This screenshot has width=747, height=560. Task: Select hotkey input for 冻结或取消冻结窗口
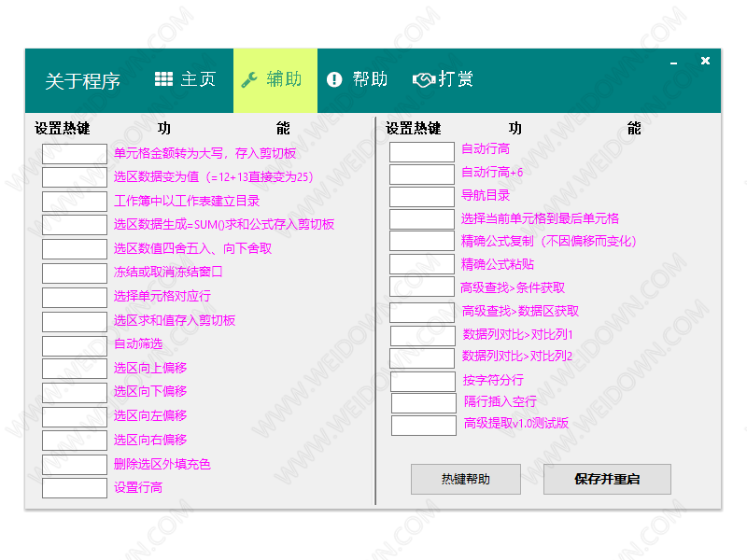pos(75,273)
